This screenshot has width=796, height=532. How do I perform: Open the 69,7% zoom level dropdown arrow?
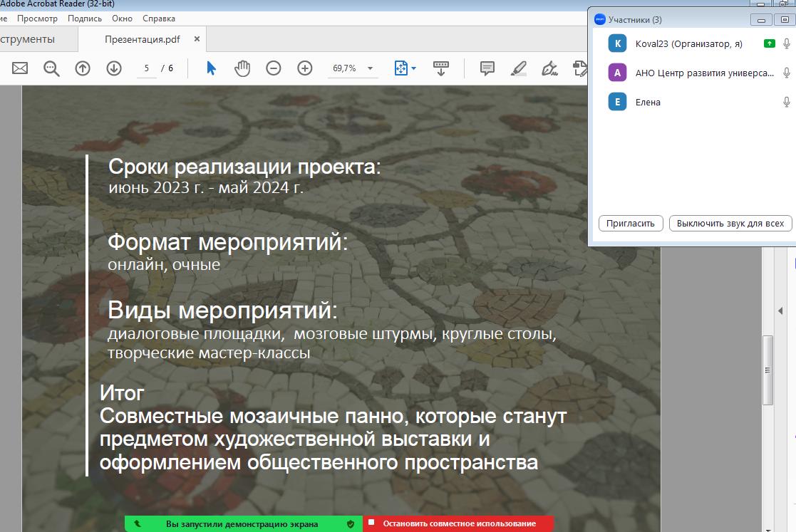pyautogui.click(x=370, y=68)
